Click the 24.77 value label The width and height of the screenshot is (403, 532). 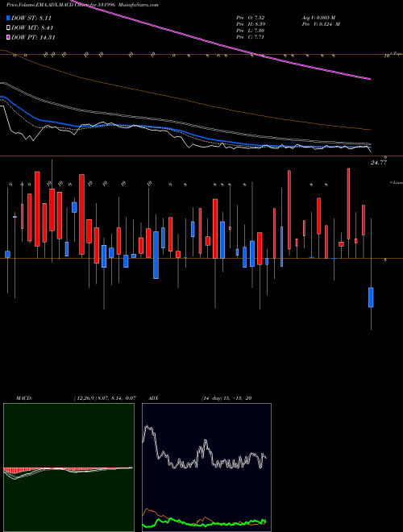point(379,163)
